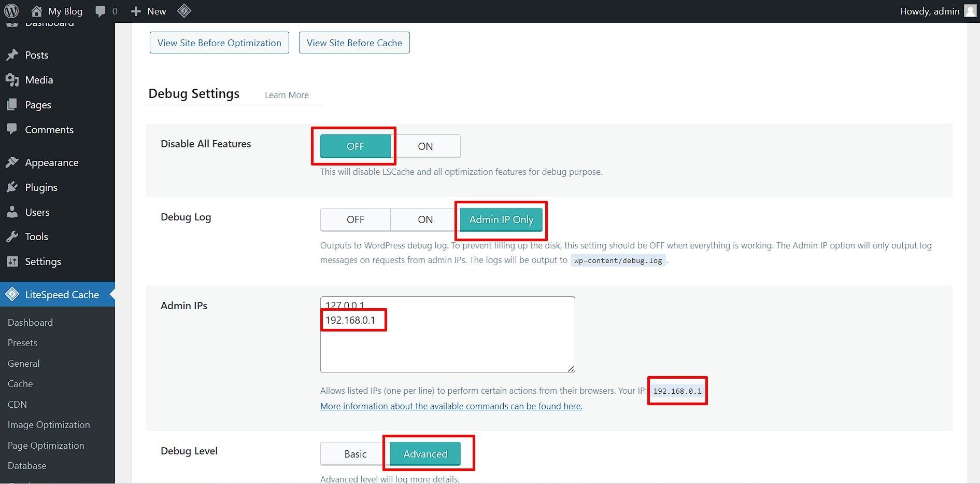This screenshot has width=980, height=484.
Task: Click the plus New content icon
Action: coord(136,11)
